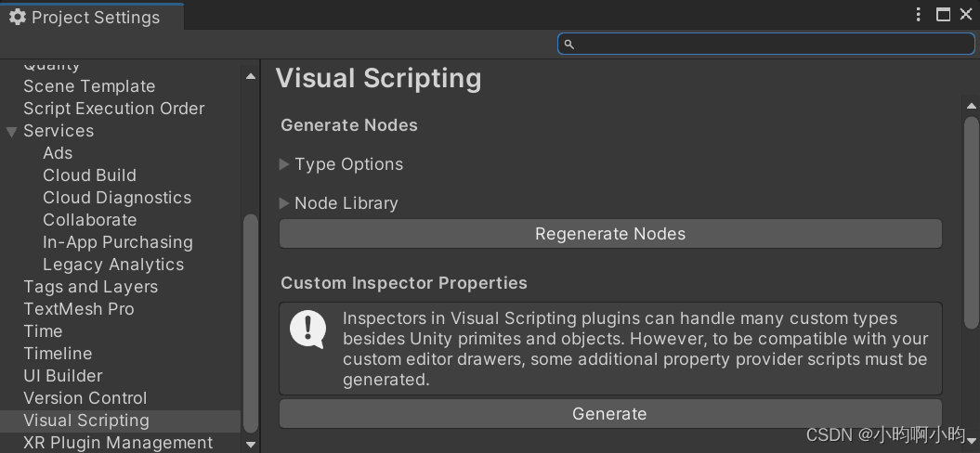
Task: Click the main panel scrollbar thumb
Action: [x=972, y=223]
